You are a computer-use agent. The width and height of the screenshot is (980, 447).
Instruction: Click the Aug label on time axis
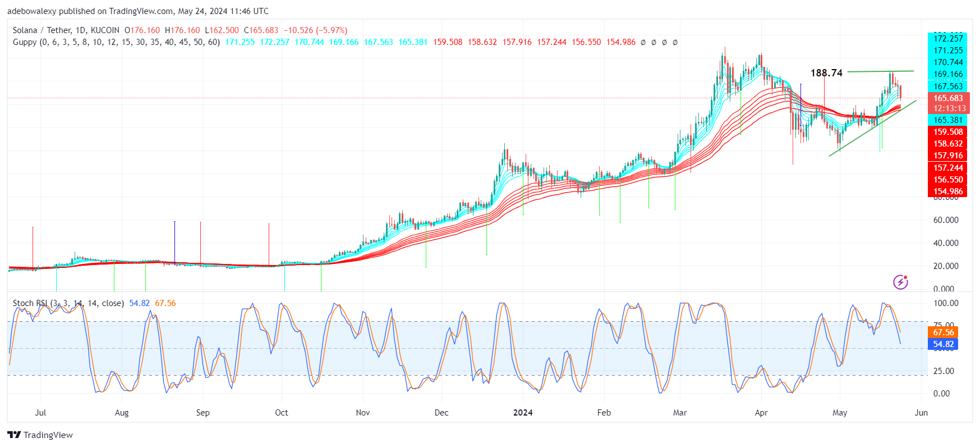point(122,413)
